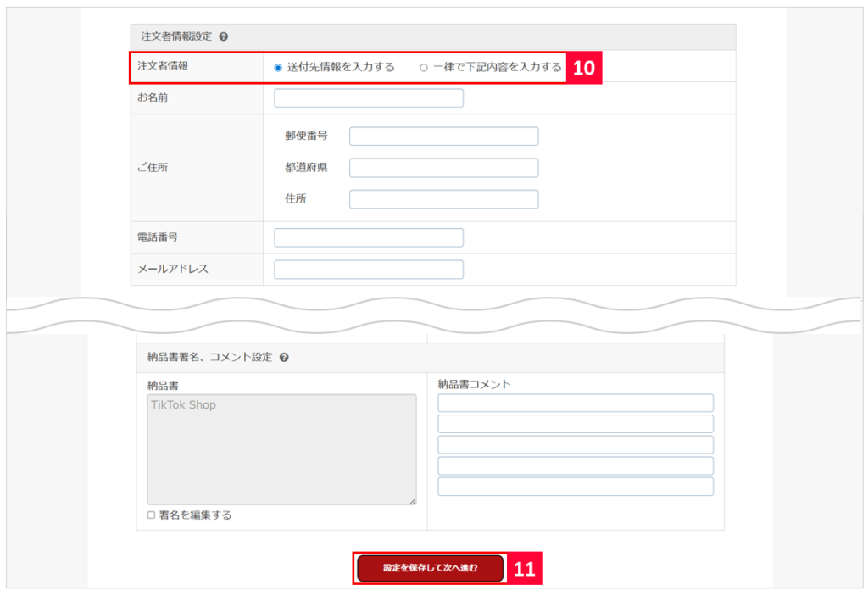This screenshot has width=868, height=596.
Task: Click the メールアドレス input field
Action: point(368,268)
